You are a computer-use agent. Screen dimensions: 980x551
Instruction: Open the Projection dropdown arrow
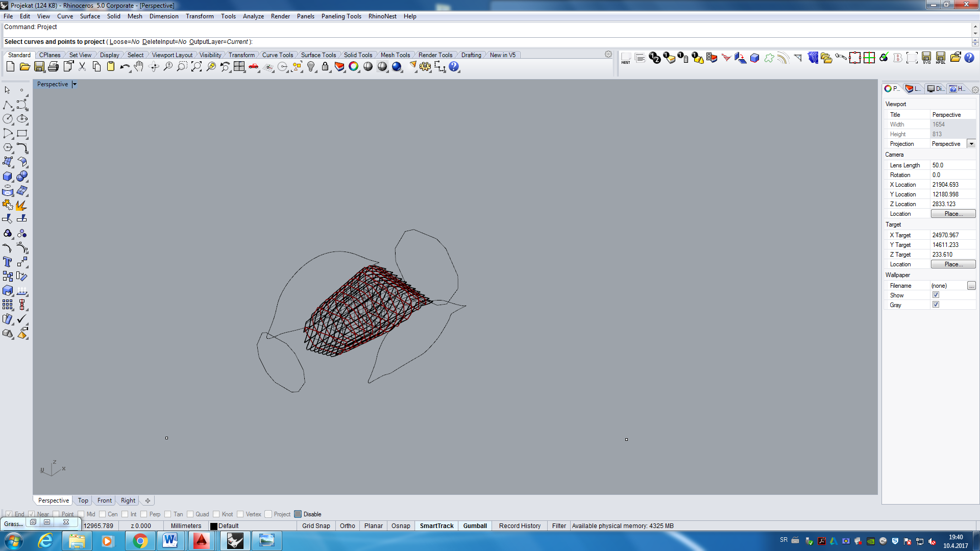tap(971, 144)
